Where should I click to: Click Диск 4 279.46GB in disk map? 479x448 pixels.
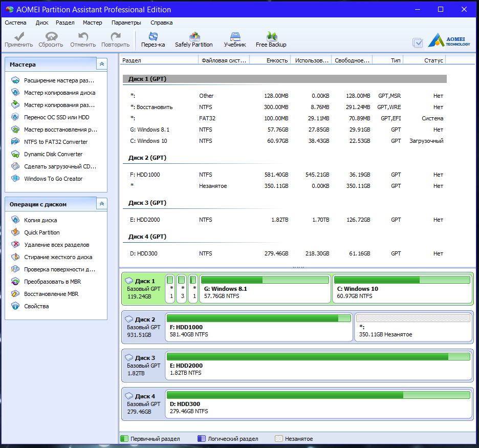[143, 404]
